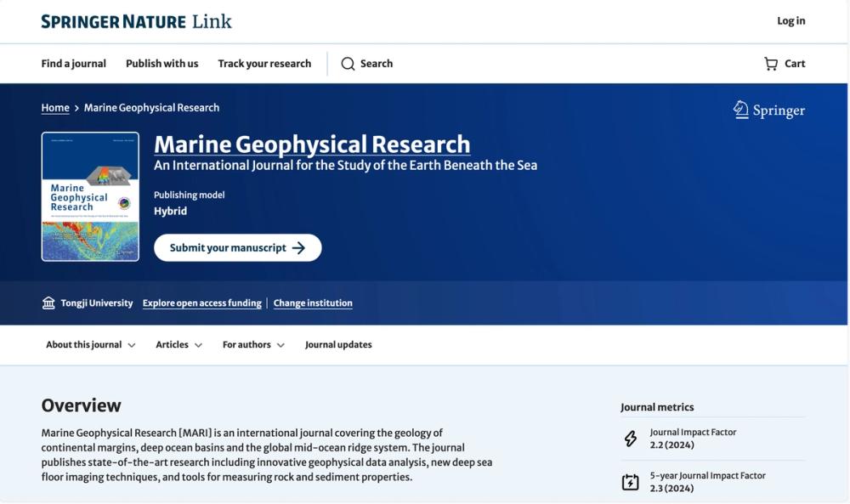Open Find a journal

pos(74,64)
